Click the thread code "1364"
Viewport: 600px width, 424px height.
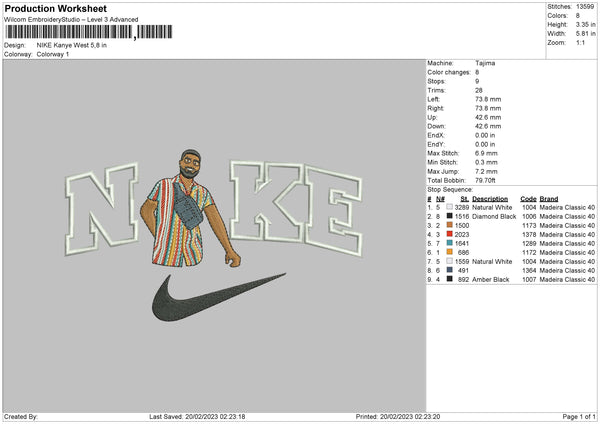(529, 270)
